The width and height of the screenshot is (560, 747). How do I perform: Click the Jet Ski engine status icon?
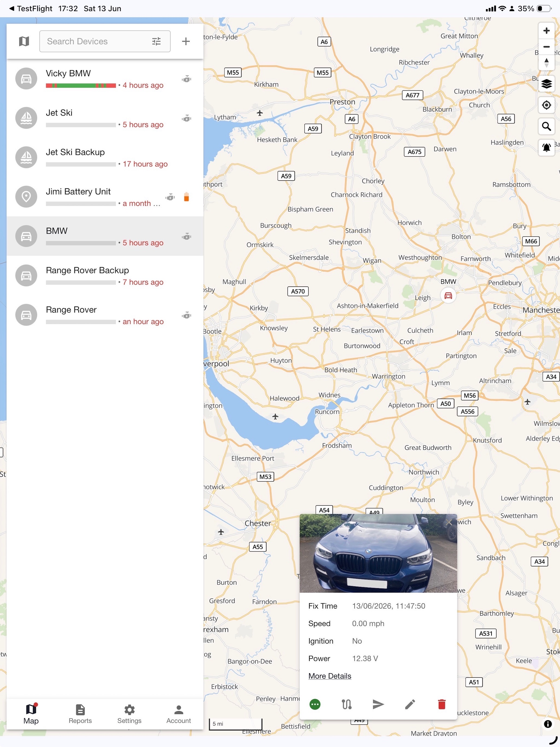click(186, 119)
